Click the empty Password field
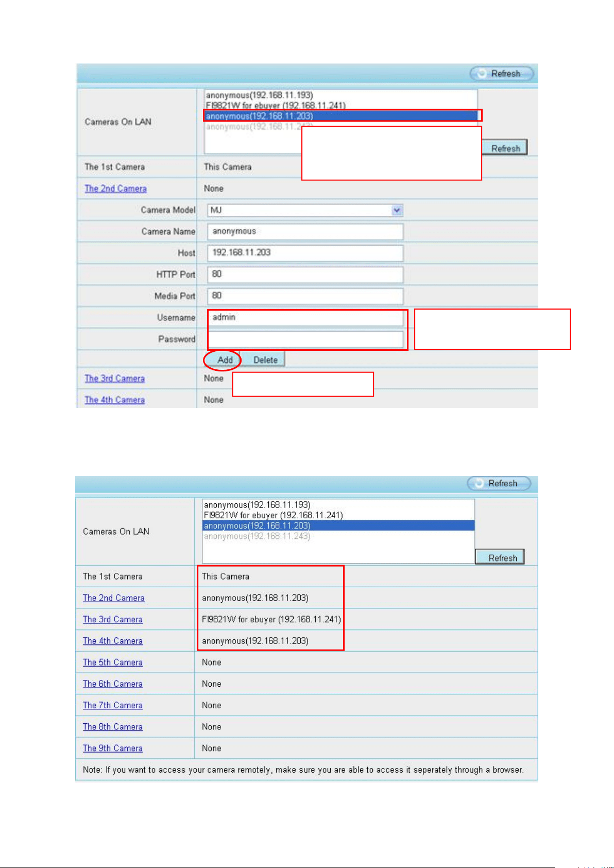Image resolution: width=614 pixels, height=868 pixels. pyautogui.click(x=305, y=339)
